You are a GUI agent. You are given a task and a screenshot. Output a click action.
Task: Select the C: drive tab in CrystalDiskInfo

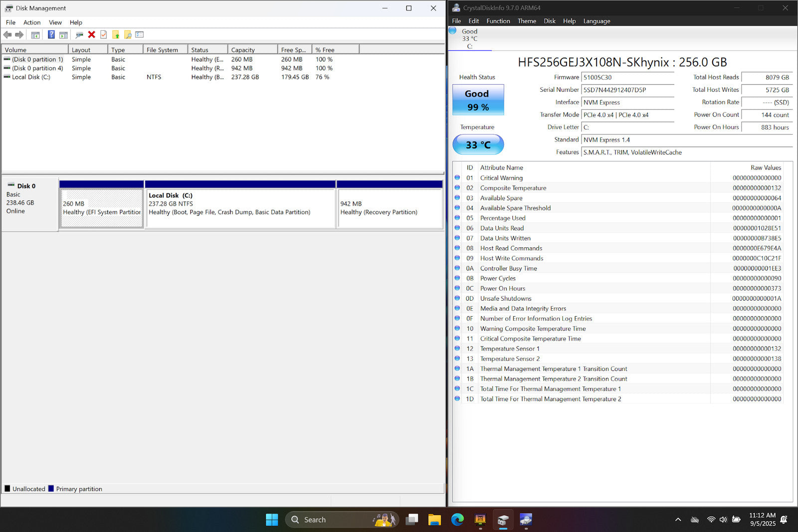coord(469,38)
